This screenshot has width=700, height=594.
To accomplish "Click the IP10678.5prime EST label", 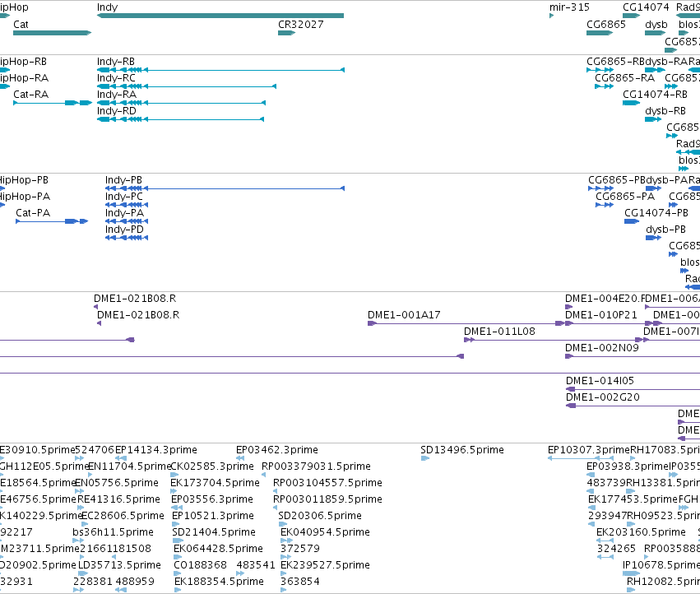I will tap(661, 565).
